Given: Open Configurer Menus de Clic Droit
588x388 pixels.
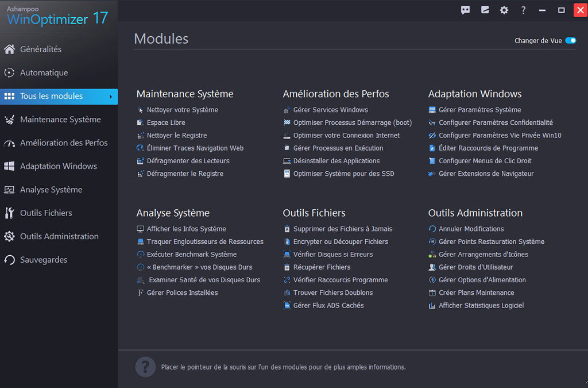Looking at the screenshot, I should [485, 161].
